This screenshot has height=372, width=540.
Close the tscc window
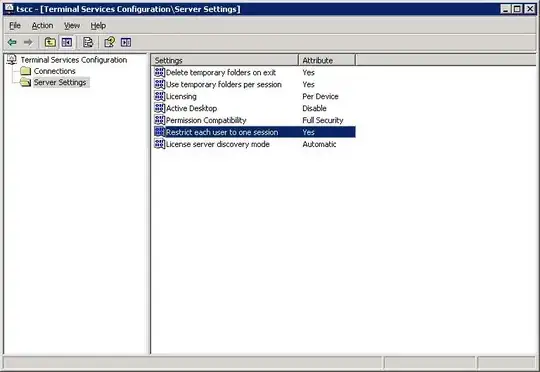[x=530, y=9]
